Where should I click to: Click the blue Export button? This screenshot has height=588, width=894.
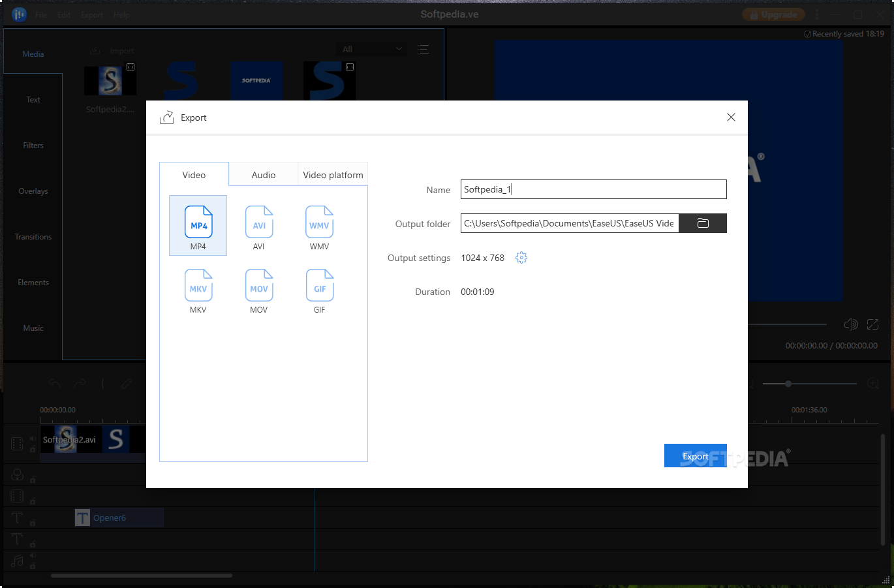pos(695,456)
